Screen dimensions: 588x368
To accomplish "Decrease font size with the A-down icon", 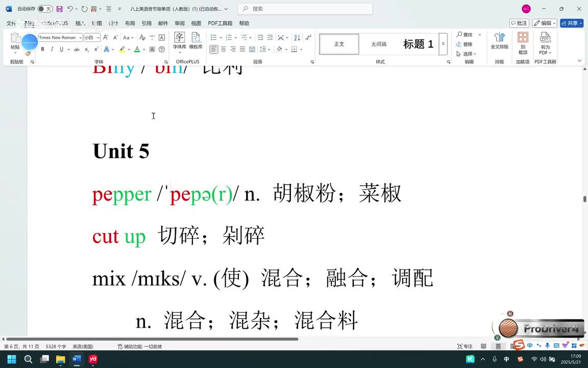I will click(115, 37).
